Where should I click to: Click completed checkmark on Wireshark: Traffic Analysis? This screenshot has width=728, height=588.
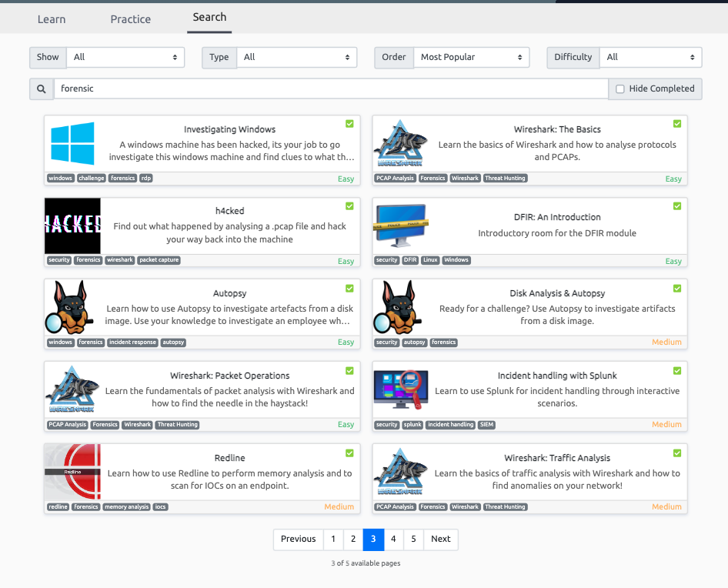[677, 453]
